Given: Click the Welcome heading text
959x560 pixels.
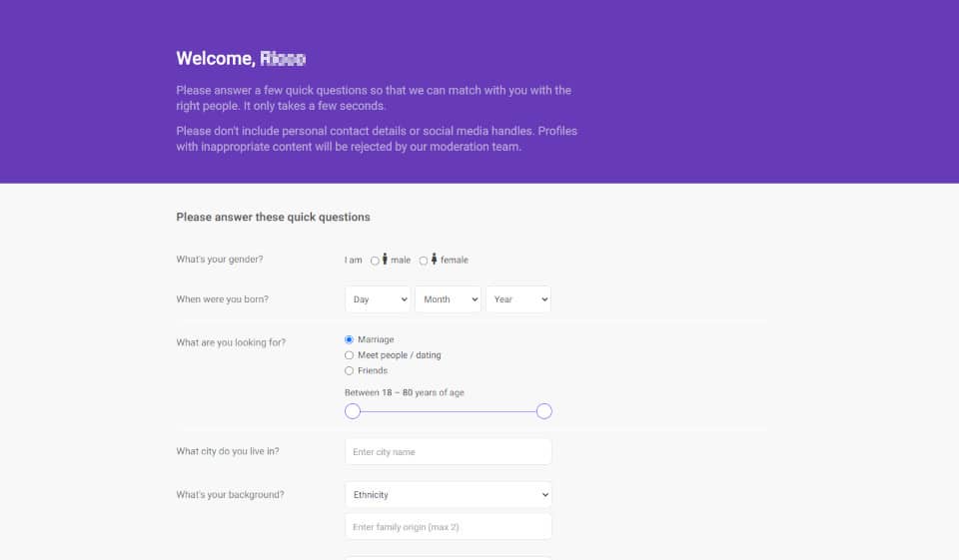Looking at the screenshot, I should pos(241,59).
